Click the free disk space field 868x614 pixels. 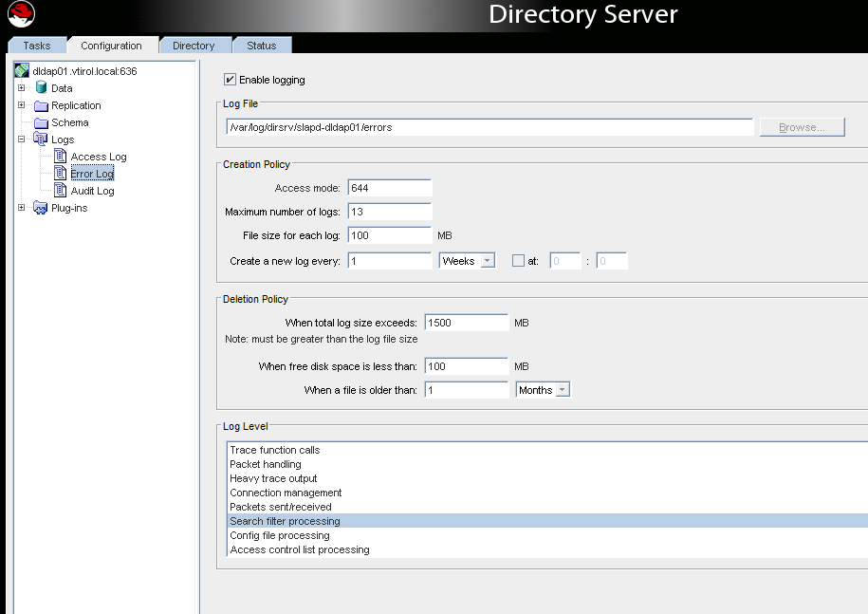[467, 366]
